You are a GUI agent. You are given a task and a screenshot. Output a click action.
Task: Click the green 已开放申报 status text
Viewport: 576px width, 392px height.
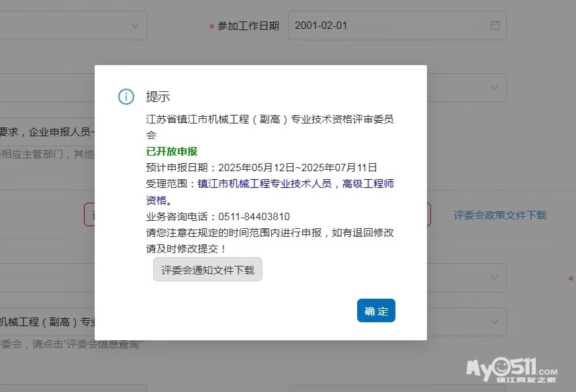click(172, 151)
